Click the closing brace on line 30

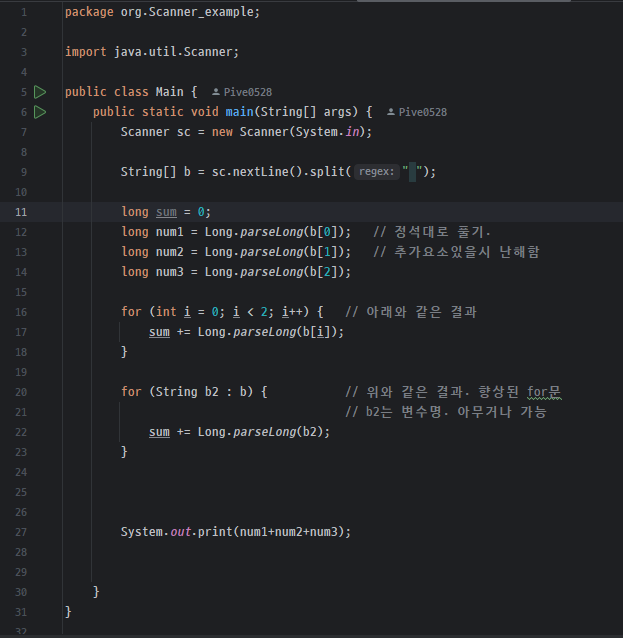point(96,592)
